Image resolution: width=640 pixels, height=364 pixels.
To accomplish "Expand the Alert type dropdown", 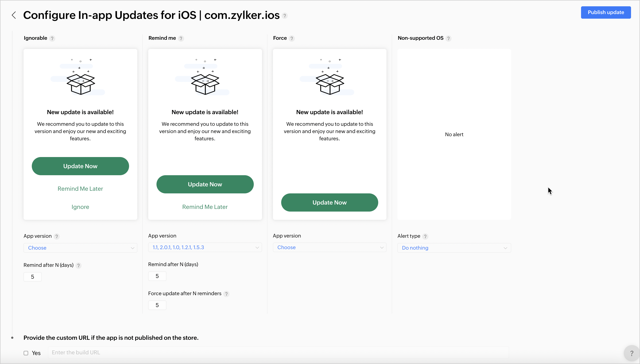I will [454, 248].
